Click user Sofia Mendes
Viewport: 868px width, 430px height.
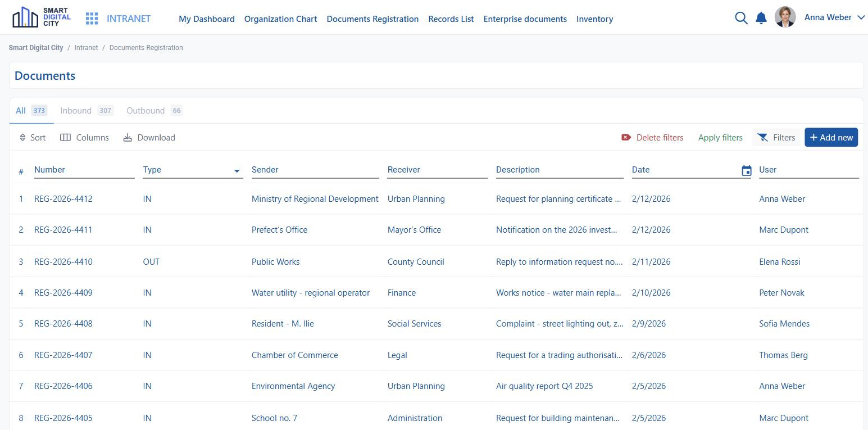coord(784,324)
